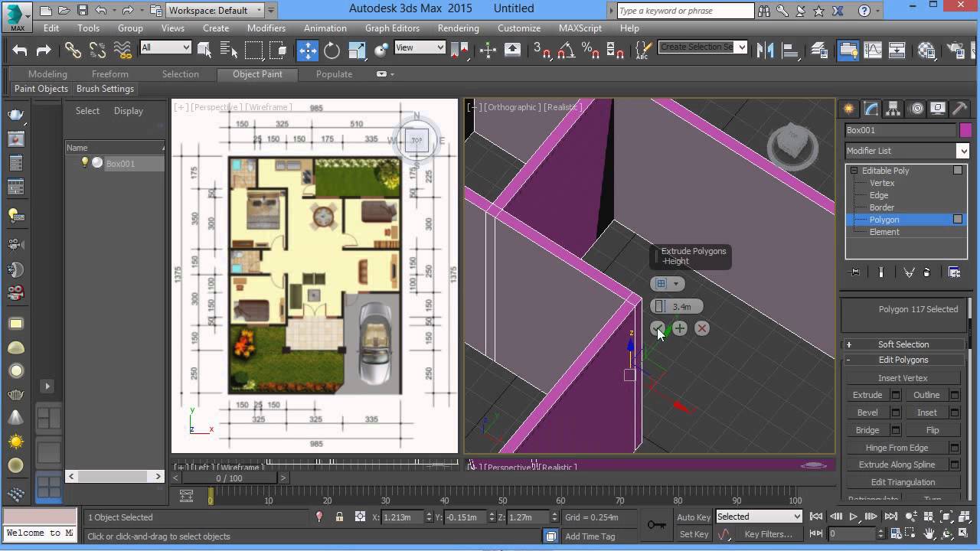The image size is (980, 551).
Task: Choose the Select Object arrow tool
Action: [x=204, y=51]
